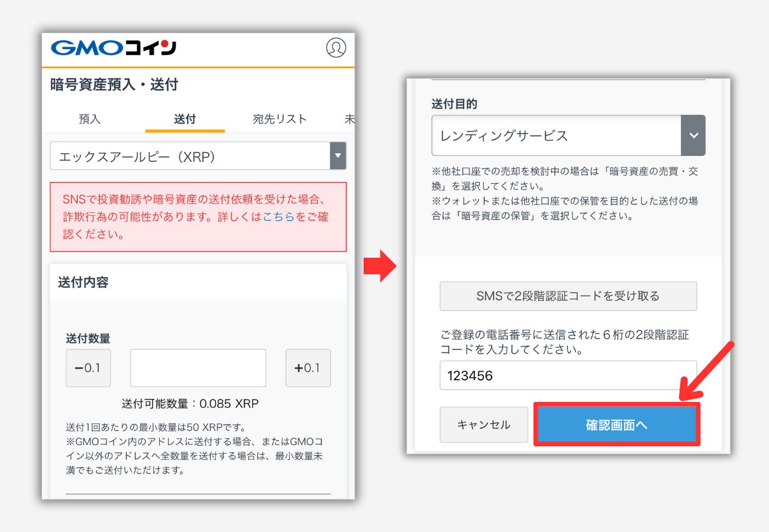The height and width of the screenshot is (532, 769).
Task: Open the 宛先リスト tab
Action: (x=280, y=119)
